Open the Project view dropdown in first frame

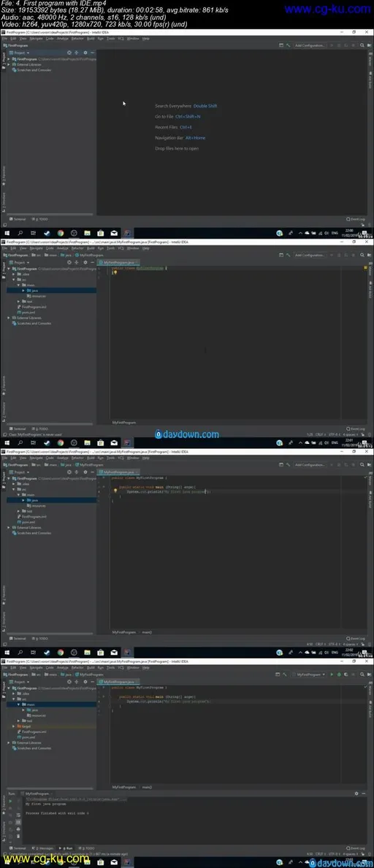[x=22, y=53]
